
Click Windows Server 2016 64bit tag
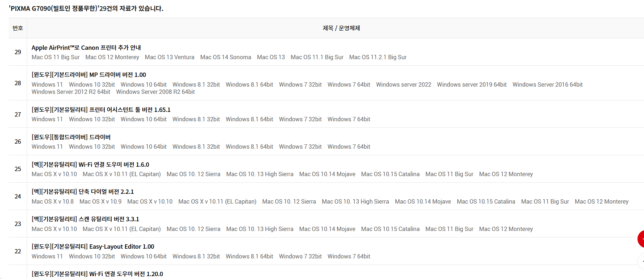click(548, 84)
